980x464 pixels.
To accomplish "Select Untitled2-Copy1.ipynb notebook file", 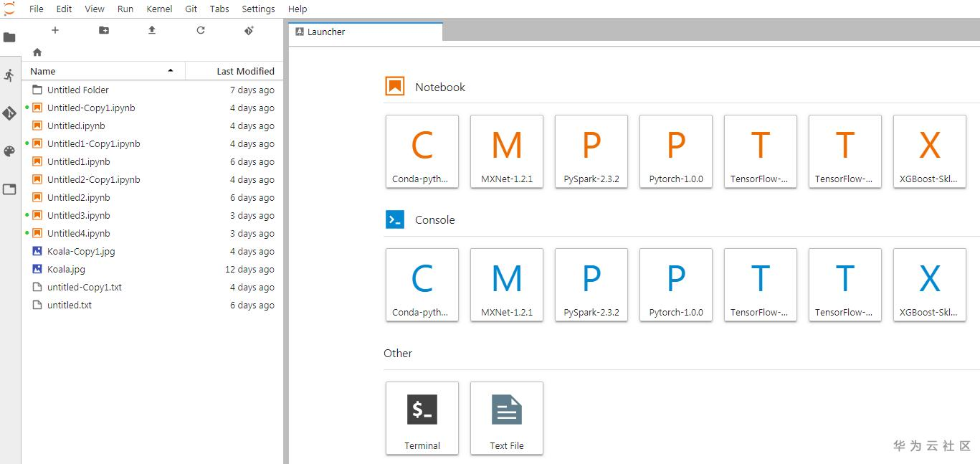I will coord(153,179).
